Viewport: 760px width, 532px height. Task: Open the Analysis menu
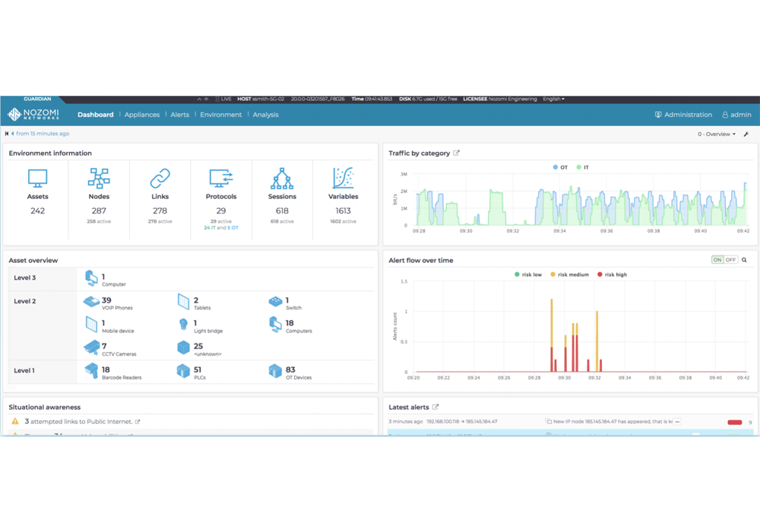tap(265, 115)
